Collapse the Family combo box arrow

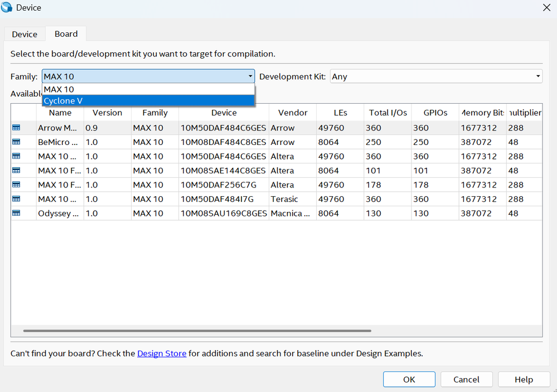pyautogui.click(x=250, y=76)
